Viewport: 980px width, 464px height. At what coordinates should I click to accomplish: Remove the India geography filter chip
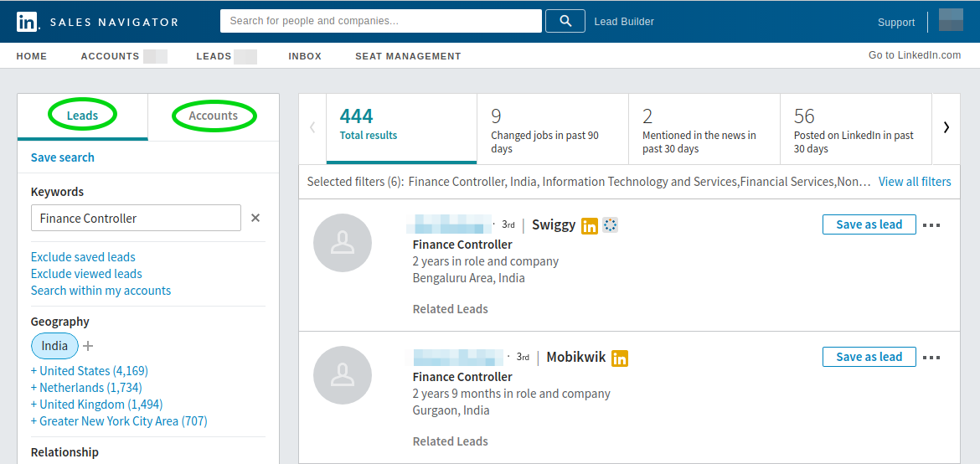(54, 346)
